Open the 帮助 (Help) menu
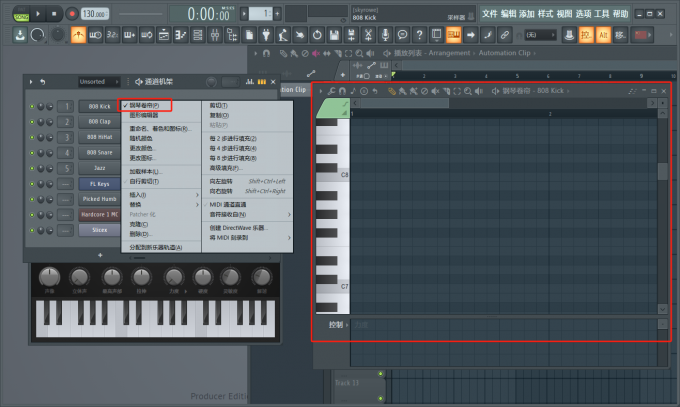This screenshot has width=680, height=407. coord(621,14)
